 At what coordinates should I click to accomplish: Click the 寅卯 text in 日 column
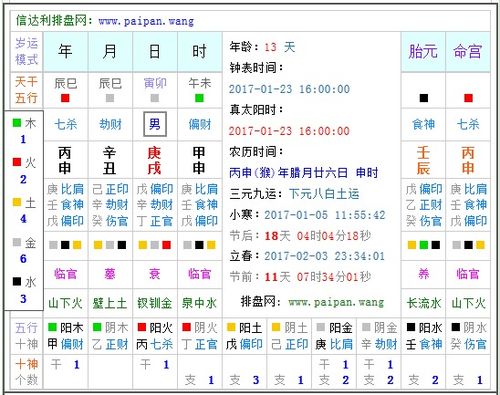tap(155, 83)
